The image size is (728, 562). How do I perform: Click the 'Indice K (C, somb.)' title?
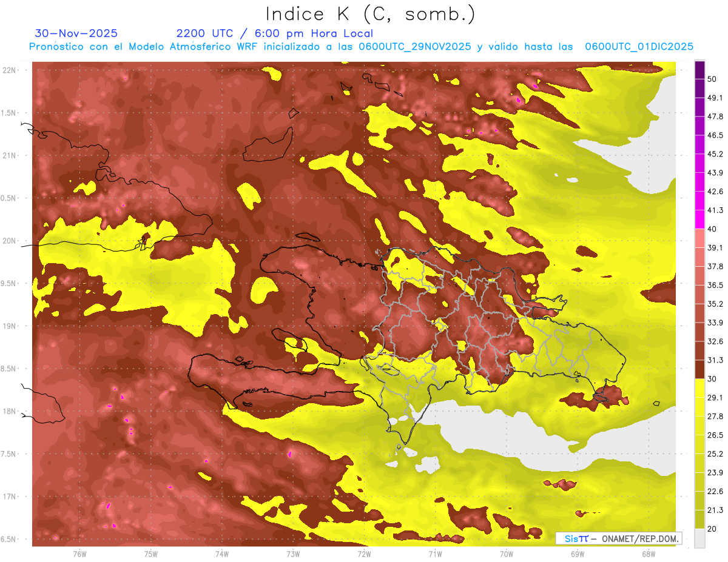pos(370,14)
